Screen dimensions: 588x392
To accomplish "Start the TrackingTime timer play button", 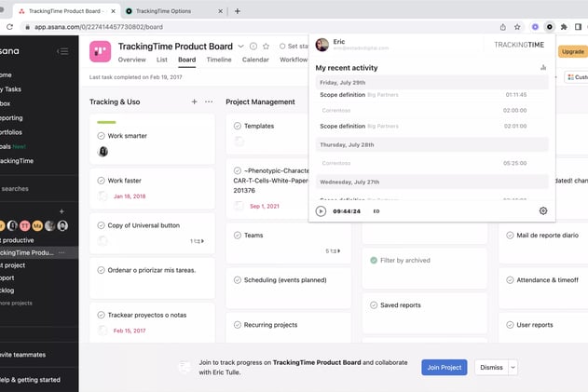I will click(321, 211).
